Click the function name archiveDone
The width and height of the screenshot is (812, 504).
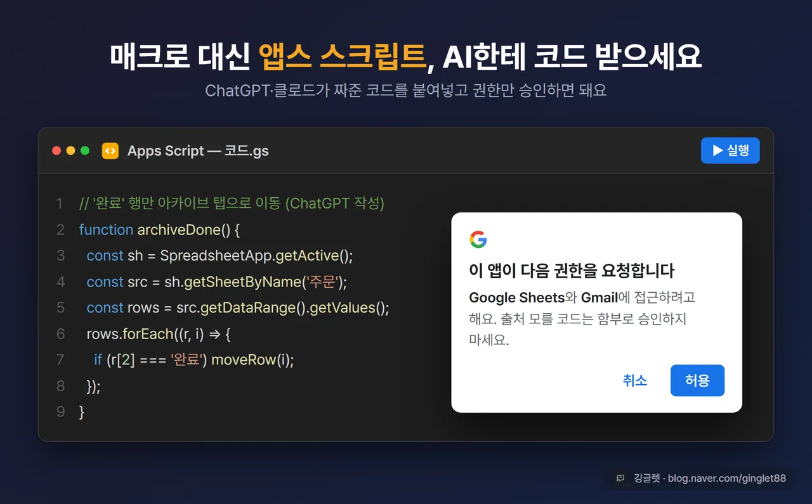(178, 229)
